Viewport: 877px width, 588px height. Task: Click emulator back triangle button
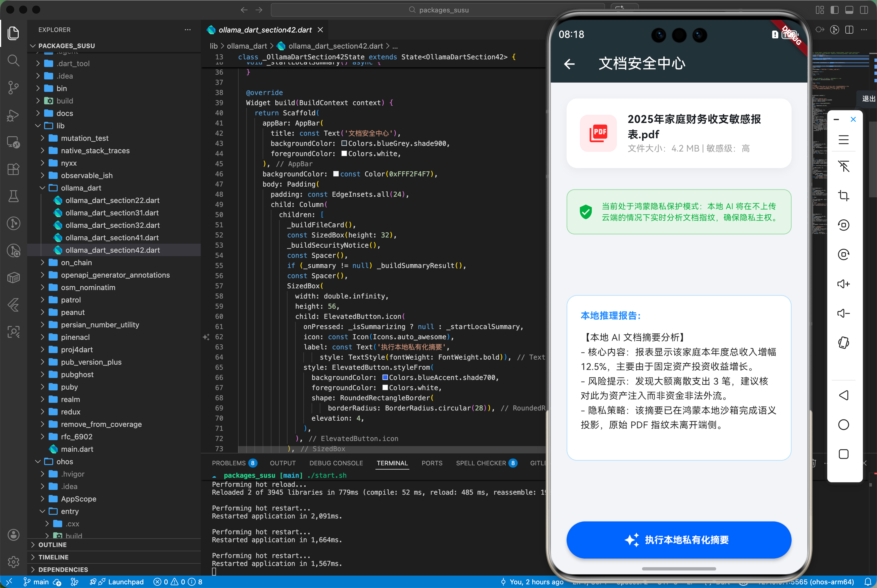point(843,395)
